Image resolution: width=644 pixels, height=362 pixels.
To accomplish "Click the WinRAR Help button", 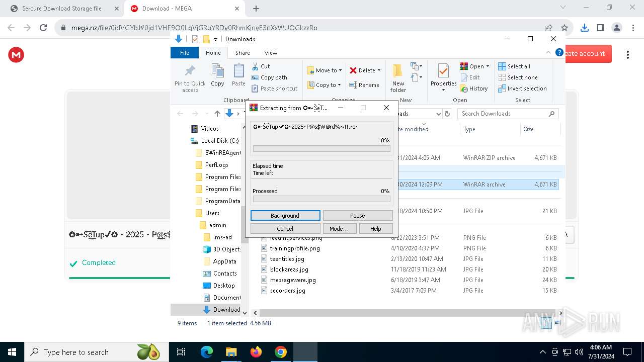I will point(376,228).
